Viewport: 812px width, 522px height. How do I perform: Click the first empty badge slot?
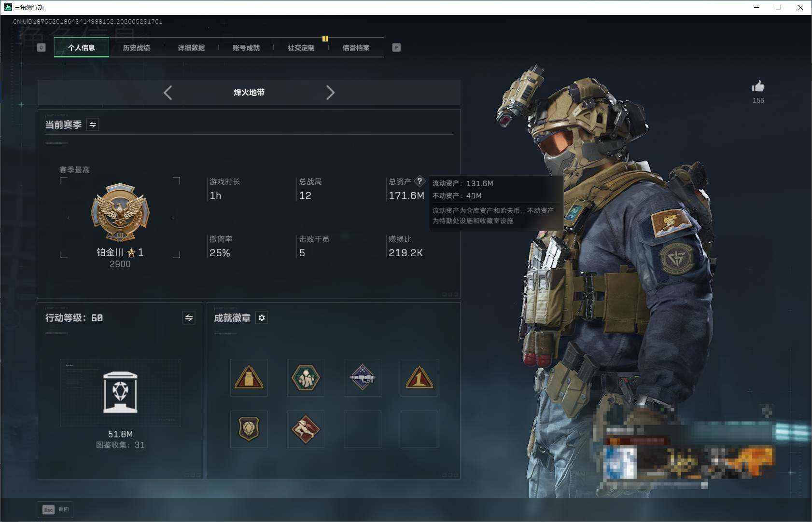[363, 429]
